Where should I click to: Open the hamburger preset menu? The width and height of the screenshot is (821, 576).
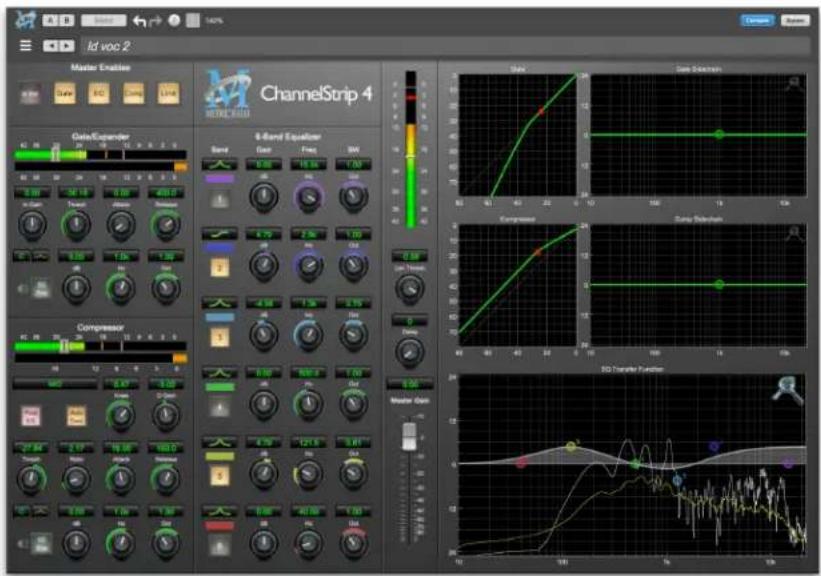coord(25,46)
